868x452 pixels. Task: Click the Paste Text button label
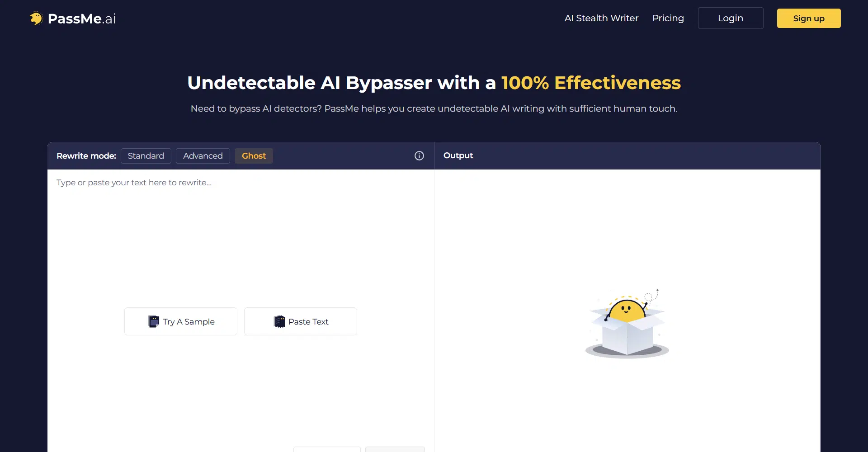pos(308,322)
